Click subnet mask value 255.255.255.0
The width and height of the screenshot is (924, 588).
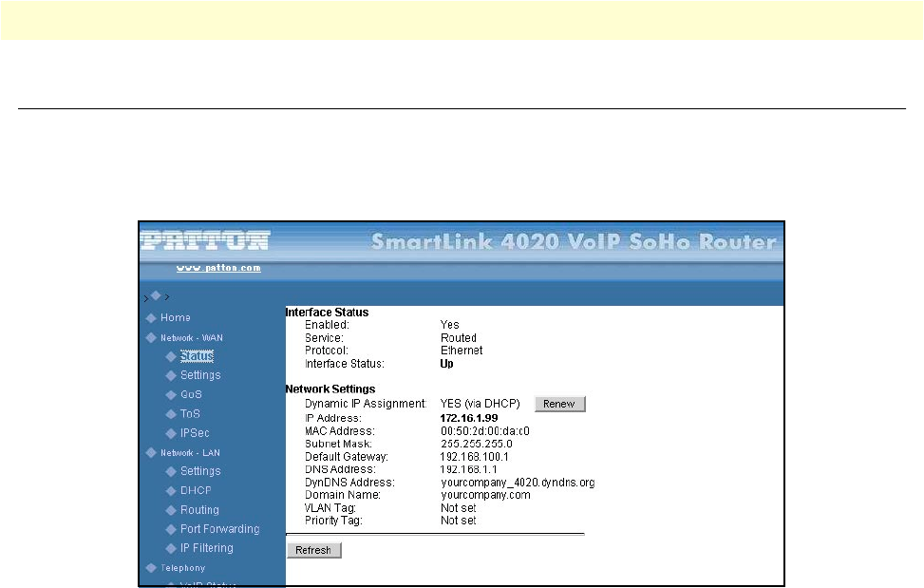click(476, 444)
